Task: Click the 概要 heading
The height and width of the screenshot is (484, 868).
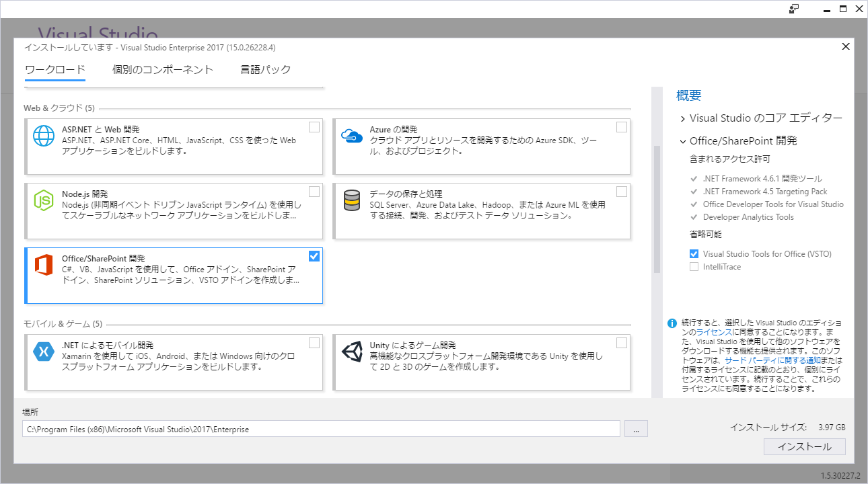Action: (689, 95)
